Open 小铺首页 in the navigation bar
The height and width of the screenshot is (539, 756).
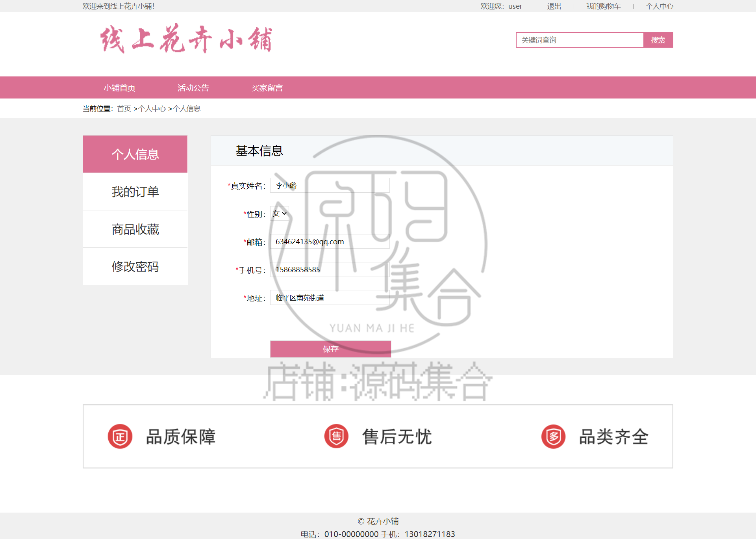[120, 88]
